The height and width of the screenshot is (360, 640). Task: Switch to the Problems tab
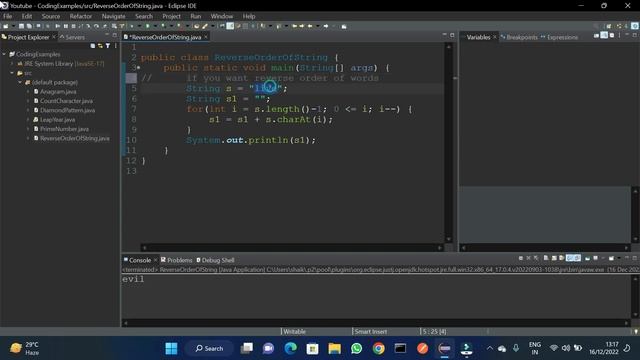tap(176, 260)
